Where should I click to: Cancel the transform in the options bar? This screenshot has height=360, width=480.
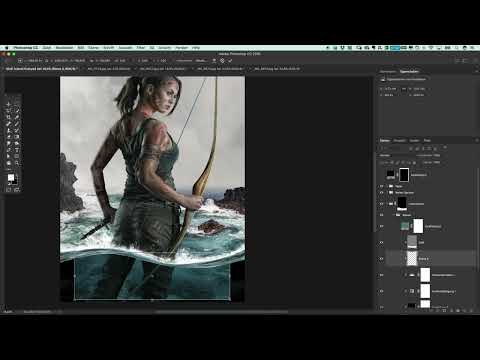point(222,61)
